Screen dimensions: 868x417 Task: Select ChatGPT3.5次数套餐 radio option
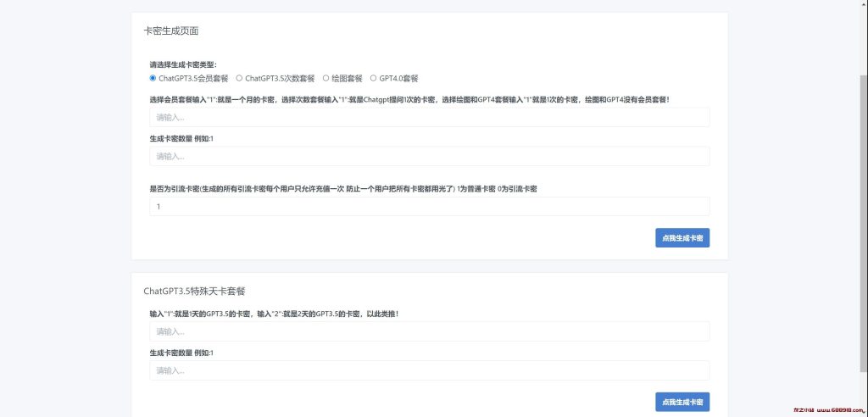pos(239,78)
